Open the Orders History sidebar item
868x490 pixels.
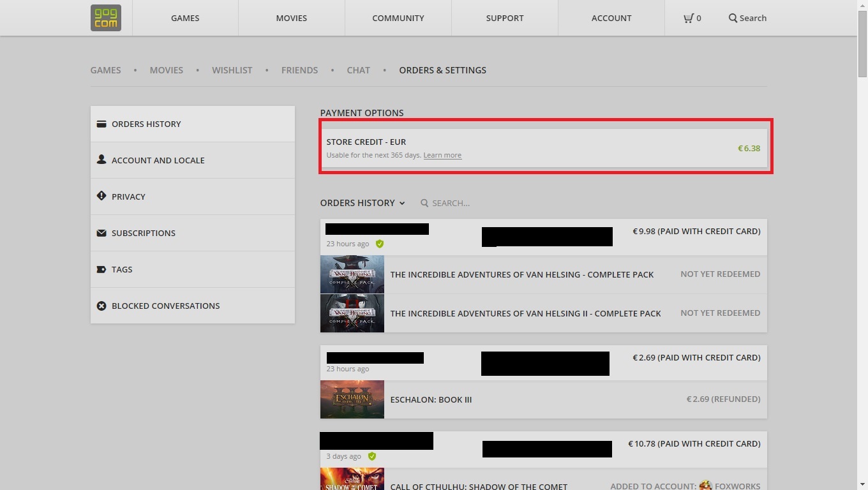[193, 124]
